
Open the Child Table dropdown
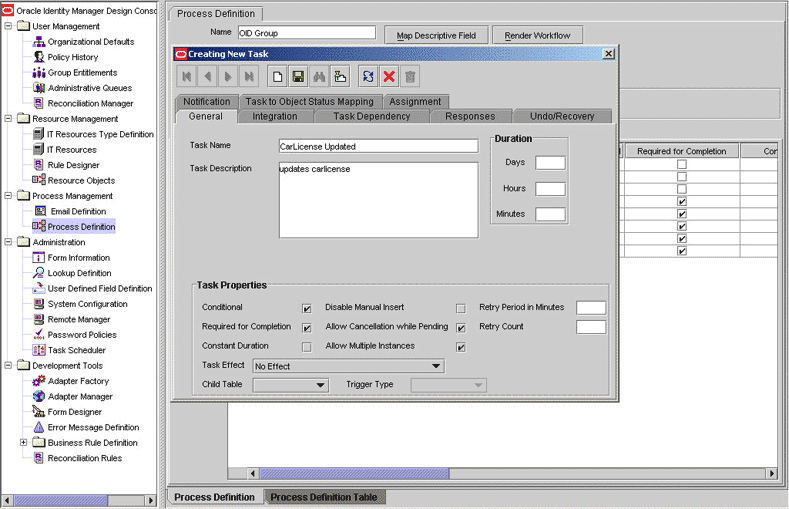click(291, 385)
